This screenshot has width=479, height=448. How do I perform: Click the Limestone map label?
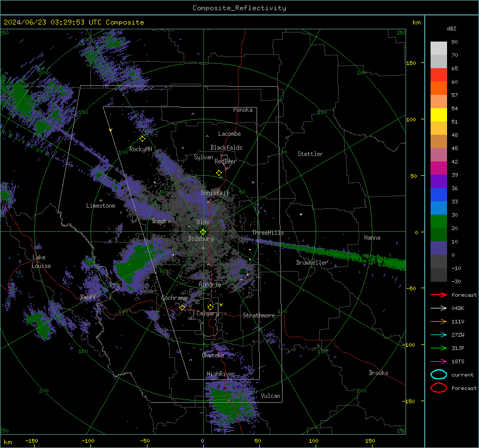[x=101, y=206]
